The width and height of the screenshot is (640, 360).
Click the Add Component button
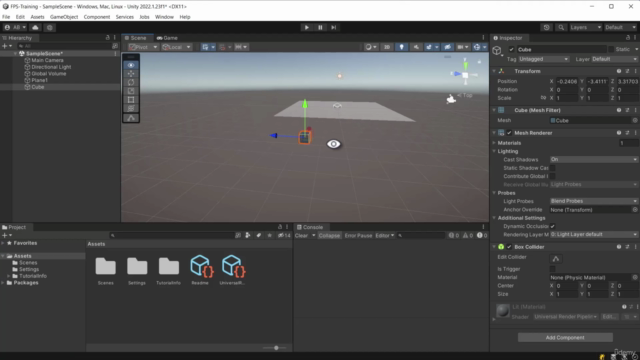(x=565, y=338)
